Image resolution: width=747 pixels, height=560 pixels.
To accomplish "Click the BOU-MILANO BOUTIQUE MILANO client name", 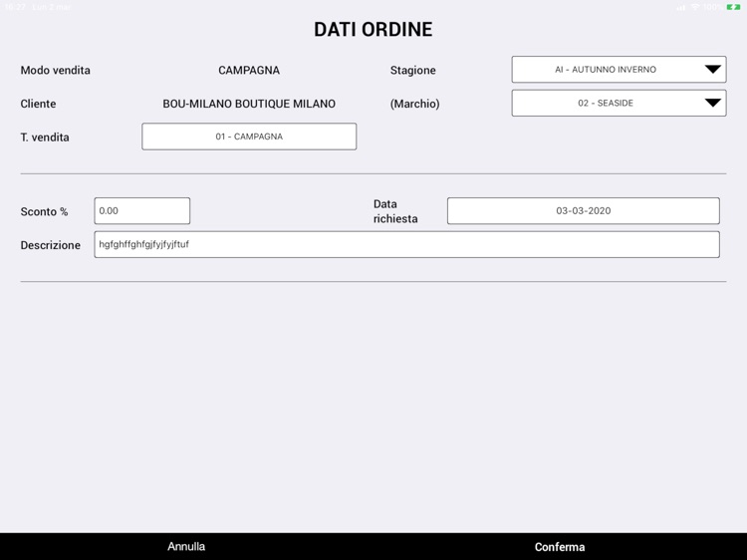I will coord(249,104).
